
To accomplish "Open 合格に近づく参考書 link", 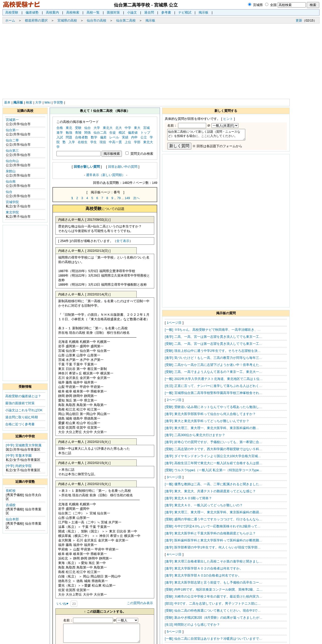I will 20,424.
